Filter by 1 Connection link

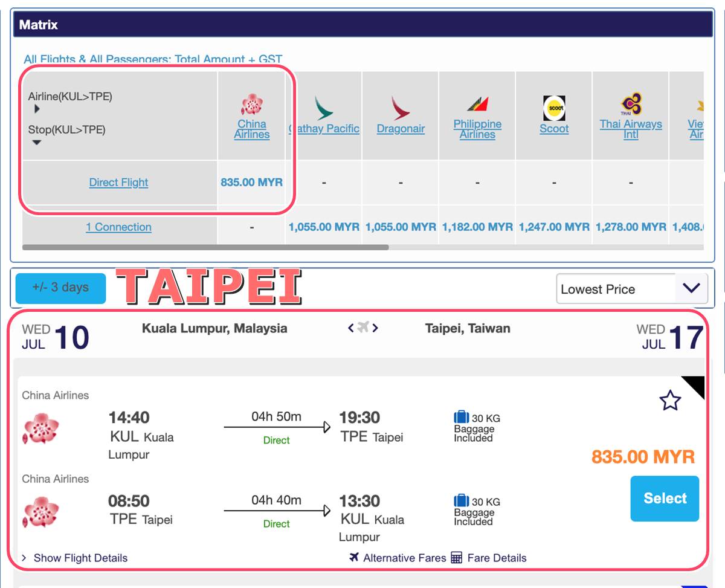pyautogui.click(x=118, y=227)
